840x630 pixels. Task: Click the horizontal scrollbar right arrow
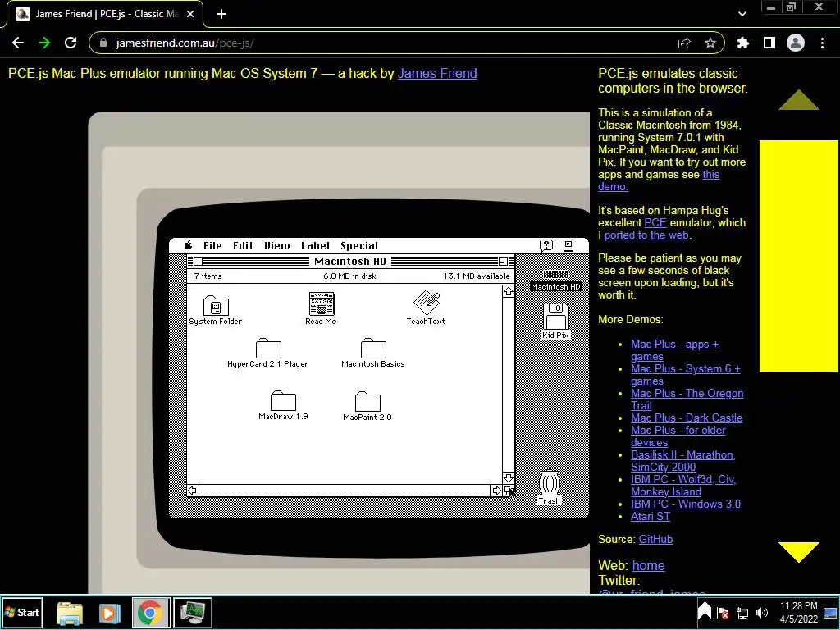click(x=496, y=491)
